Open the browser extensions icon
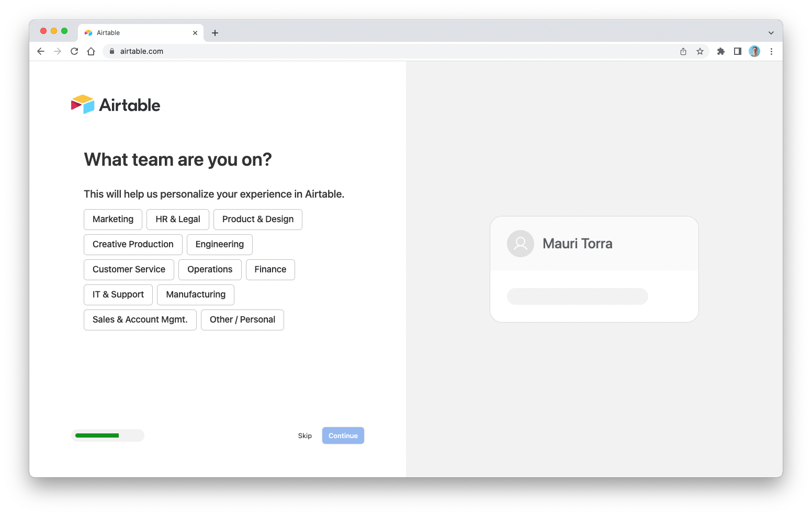Screen dimensions: 812x516 pyautogui.click(x=720, y=51)
